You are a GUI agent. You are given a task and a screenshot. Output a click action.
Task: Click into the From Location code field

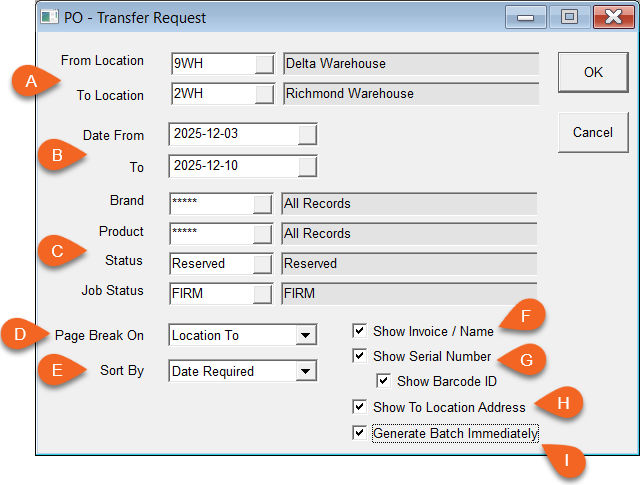(x=212, y=64)
